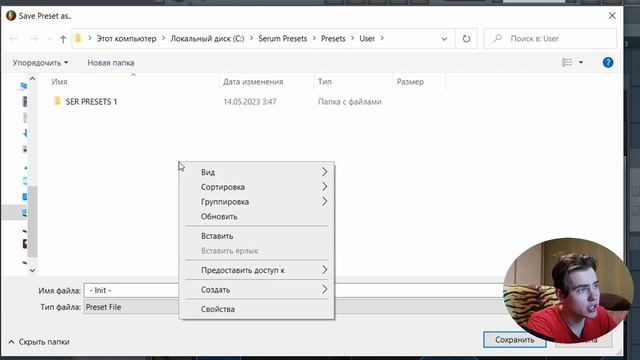
Task: Sort by the Имя column header
Action: (59, 82)
